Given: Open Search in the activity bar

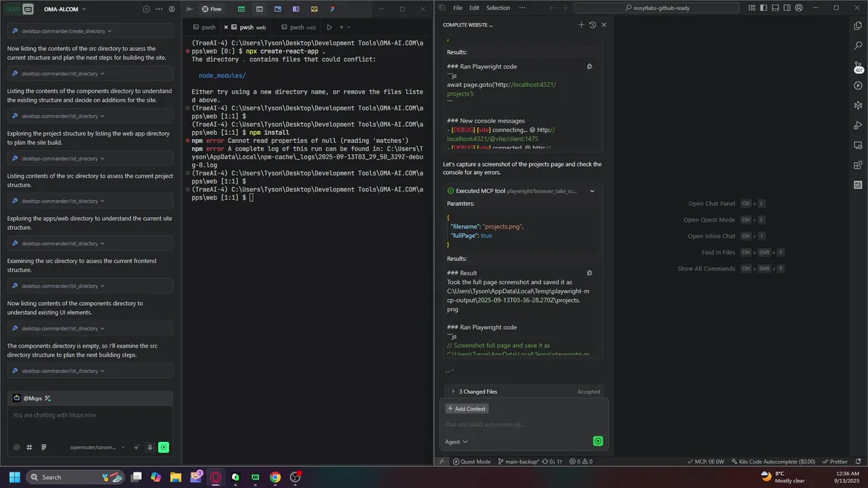Looking at the screenshot, I should (858, 46).
